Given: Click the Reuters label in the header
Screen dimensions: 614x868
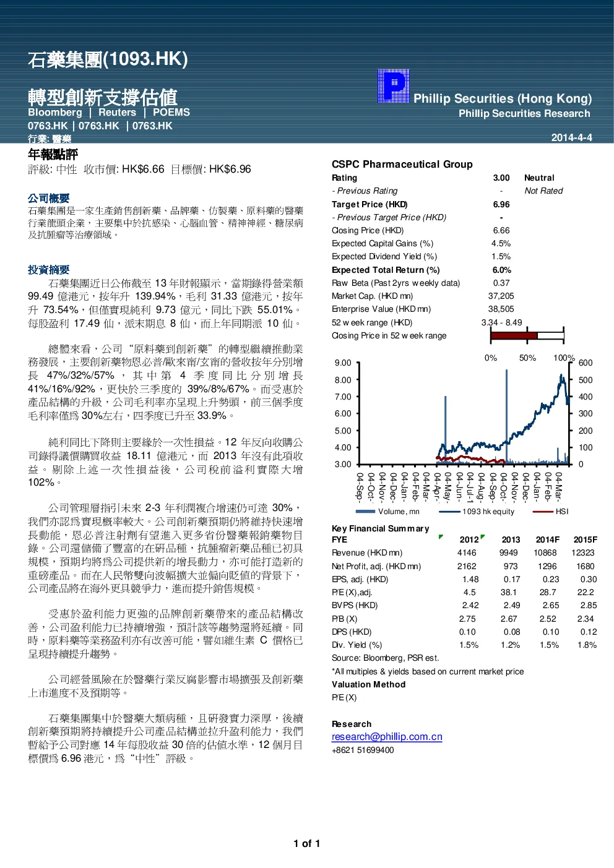Looking at the screenshot, I should pyautogui.click(x=117, y=113).
